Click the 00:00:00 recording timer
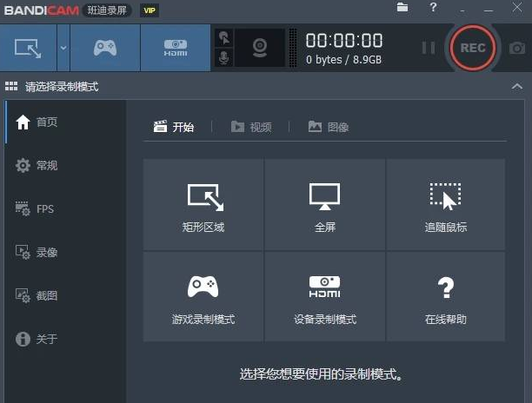Image resolution: width=532 pixels, height=403 pixels. coord(344,40)
